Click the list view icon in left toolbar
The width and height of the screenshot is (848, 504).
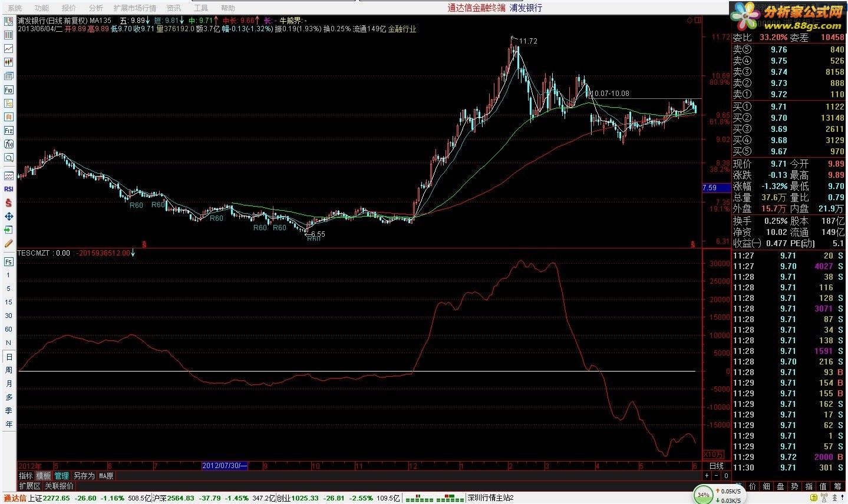click(9, 35)
